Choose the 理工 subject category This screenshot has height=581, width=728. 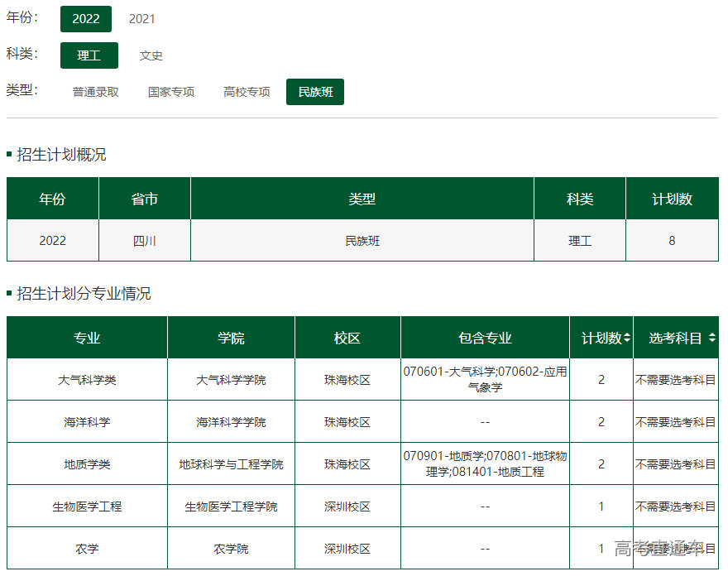point(89,55)
